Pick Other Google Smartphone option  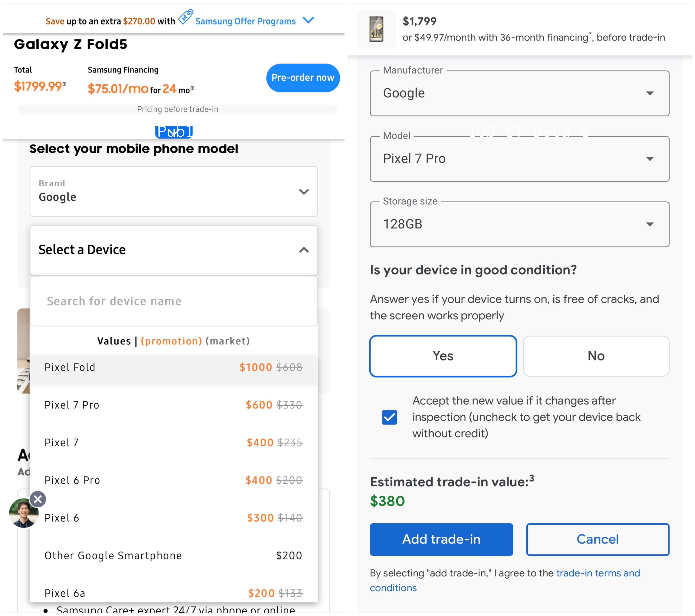pos(173,556)
